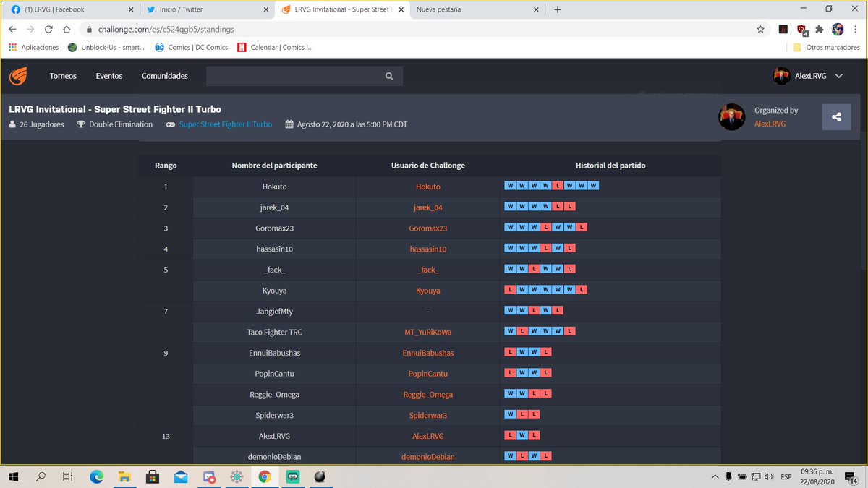
Task: Click the Chrome icon on the taskbar
Action: point(265,476)
